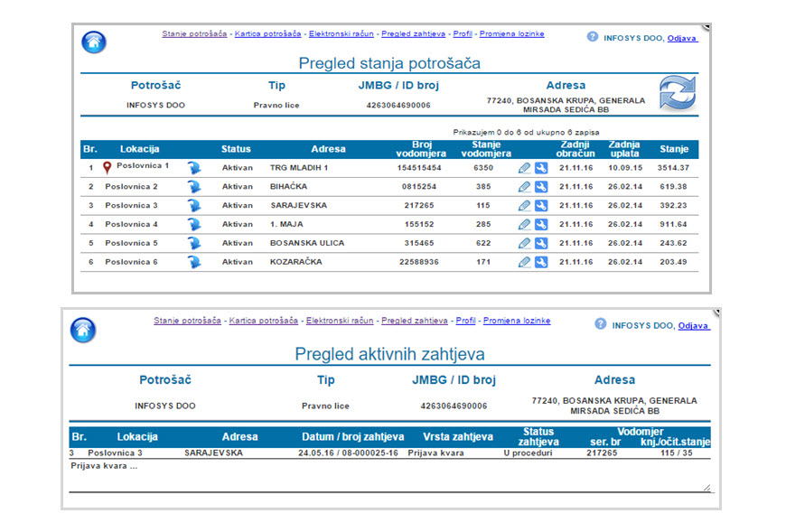This screenshot has width=786, height=532.
Task: Click request number 24.05.16 / 08-000025-16
Action: point(348,453)
